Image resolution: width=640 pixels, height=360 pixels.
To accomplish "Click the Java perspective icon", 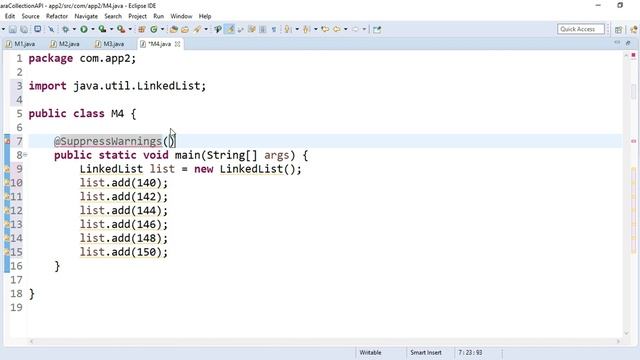I will pyautogui.click(x=634, y=29).
